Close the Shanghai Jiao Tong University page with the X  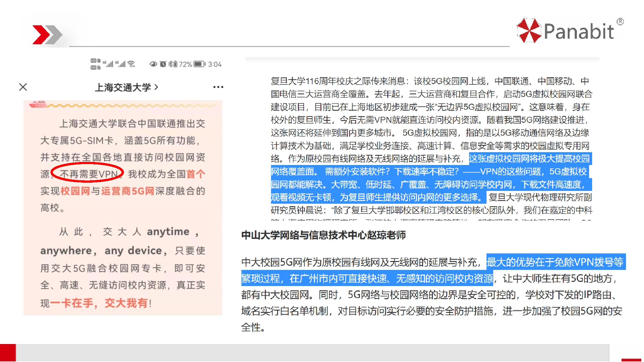pyautogui.click(x=23, y=87)
